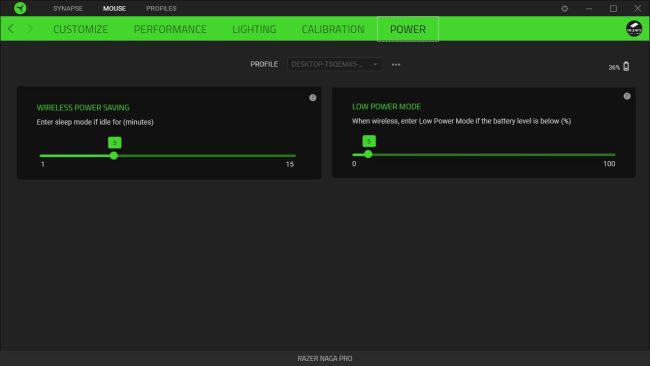
Task: Click the Razer logo icon
Action: click(x=20, y=8)
